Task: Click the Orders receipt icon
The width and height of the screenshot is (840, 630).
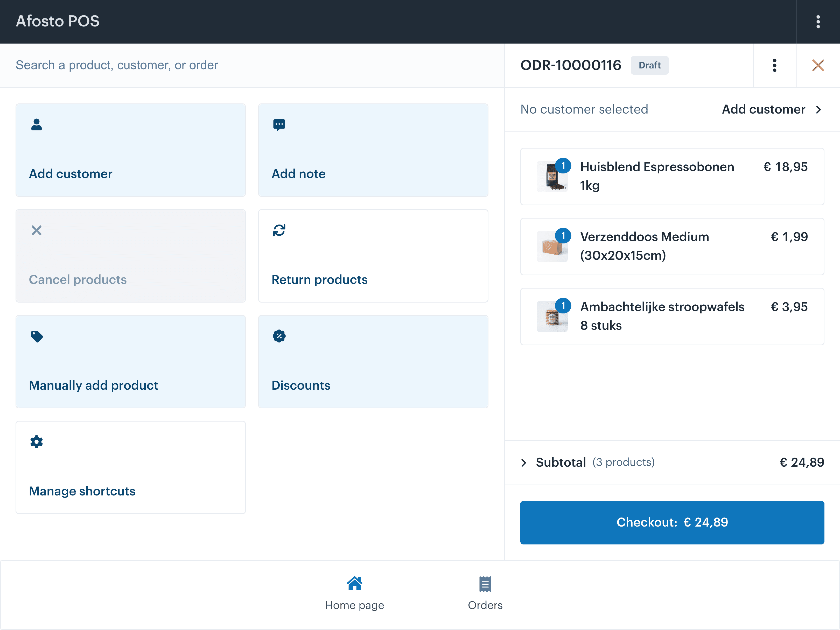Action: point(485,584)
